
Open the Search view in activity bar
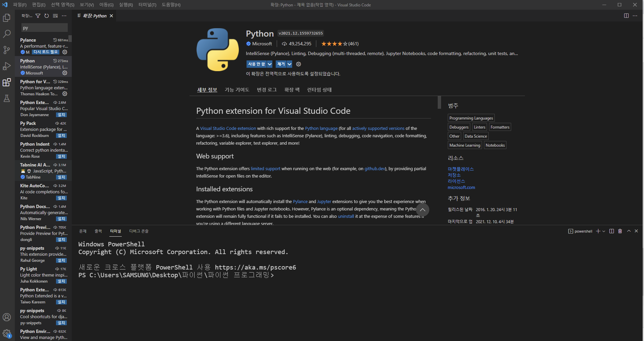[7, 34]
